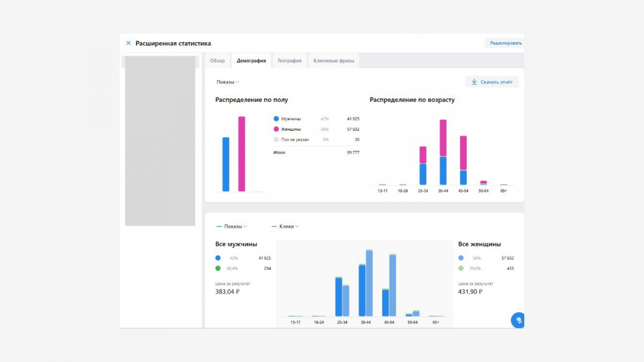Select the Демография tab
Image resolution: width=644 pixels, height=362 pixels.
pos(251,61)
